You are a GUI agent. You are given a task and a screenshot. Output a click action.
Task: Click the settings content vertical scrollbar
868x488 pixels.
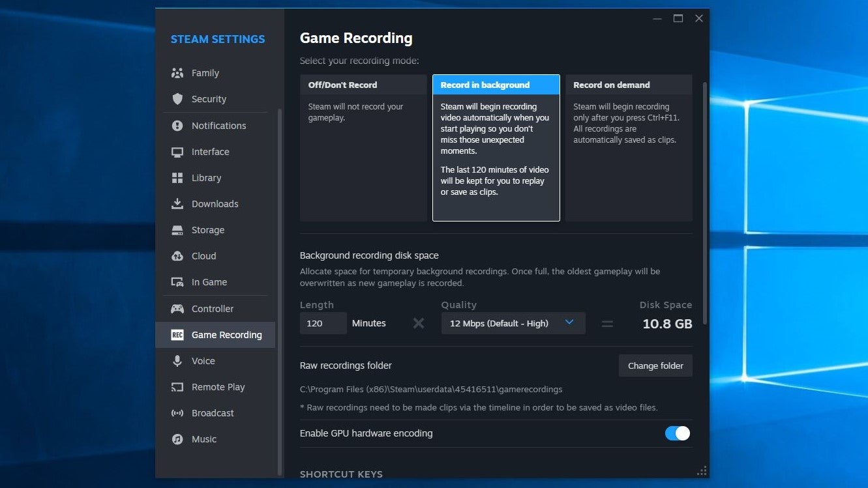pyautogui.click(x=704, y=195)
